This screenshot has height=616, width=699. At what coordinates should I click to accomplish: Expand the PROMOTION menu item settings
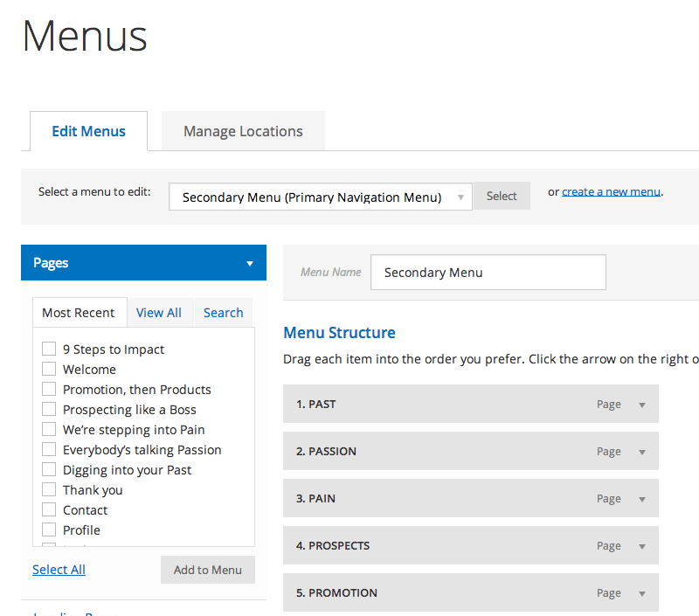coord(640,592)
